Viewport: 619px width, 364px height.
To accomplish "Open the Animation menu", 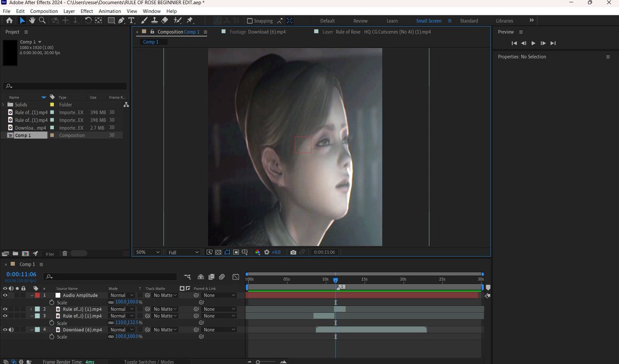I will [109, 11].
